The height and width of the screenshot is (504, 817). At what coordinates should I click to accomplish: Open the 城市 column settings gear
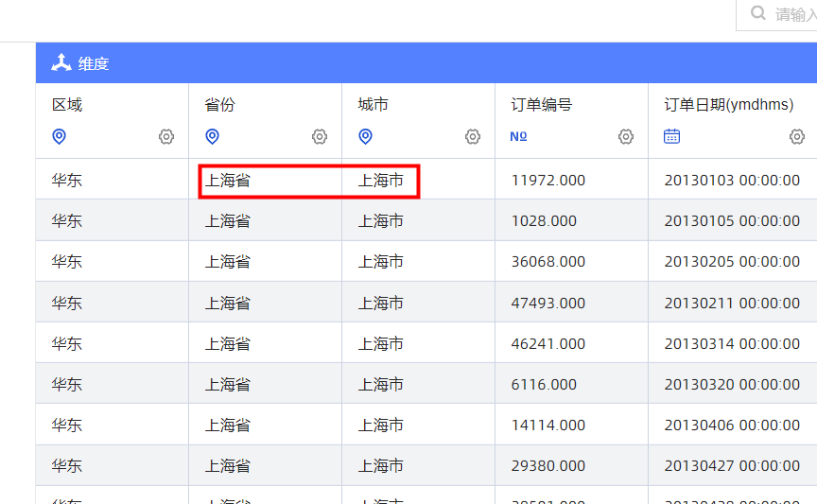pos(473,136)
